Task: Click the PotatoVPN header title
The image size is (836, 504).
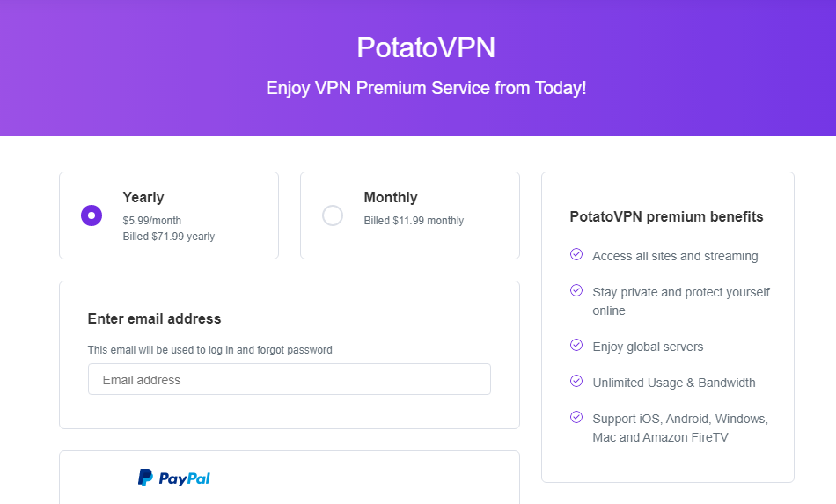Action: tap(426, 47)
